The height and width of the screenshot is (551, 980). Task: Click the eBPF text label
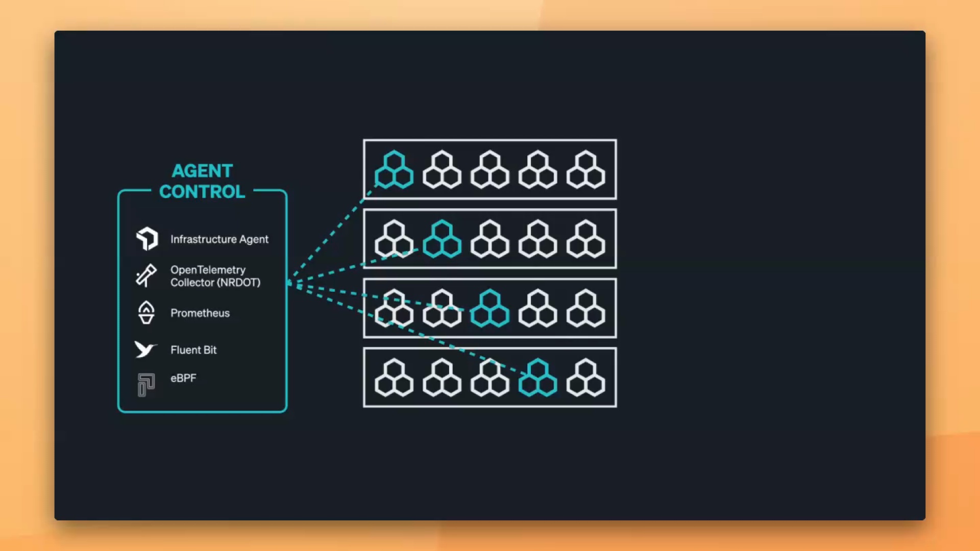183,378
